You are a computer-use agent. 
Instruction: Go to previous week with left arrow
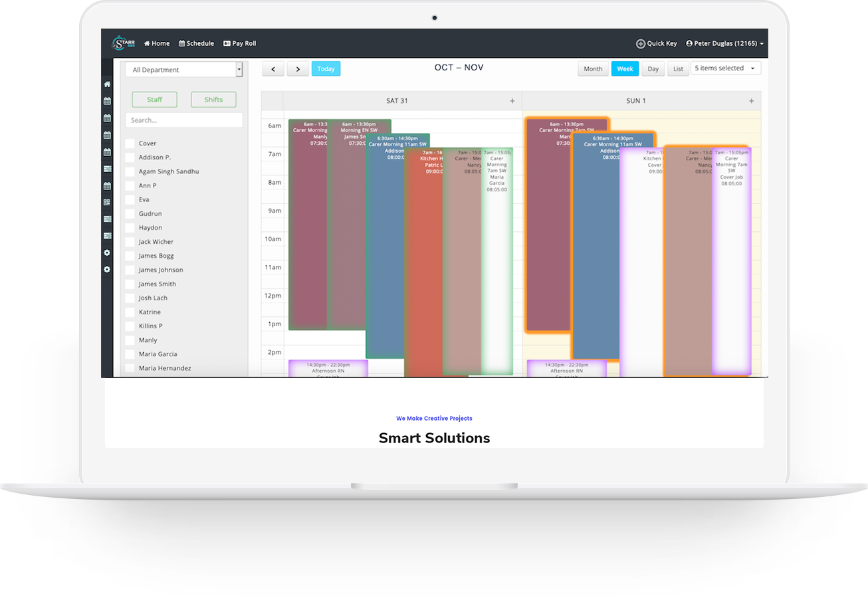[273, 69]
